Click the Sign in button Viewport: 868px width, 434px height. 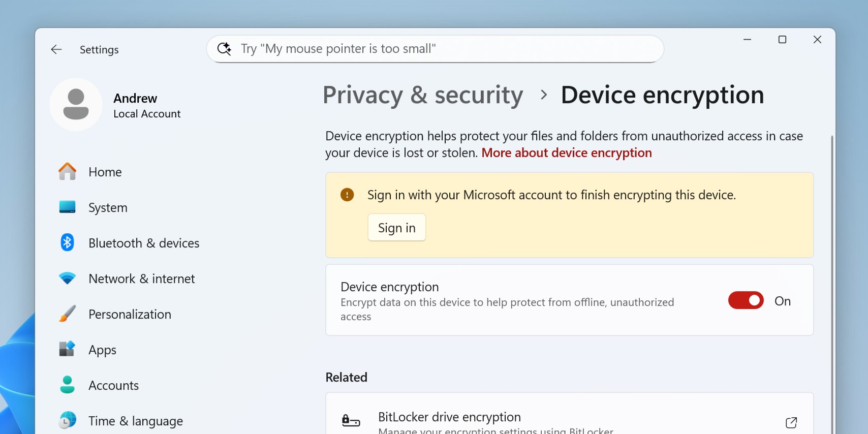[396, 228]
